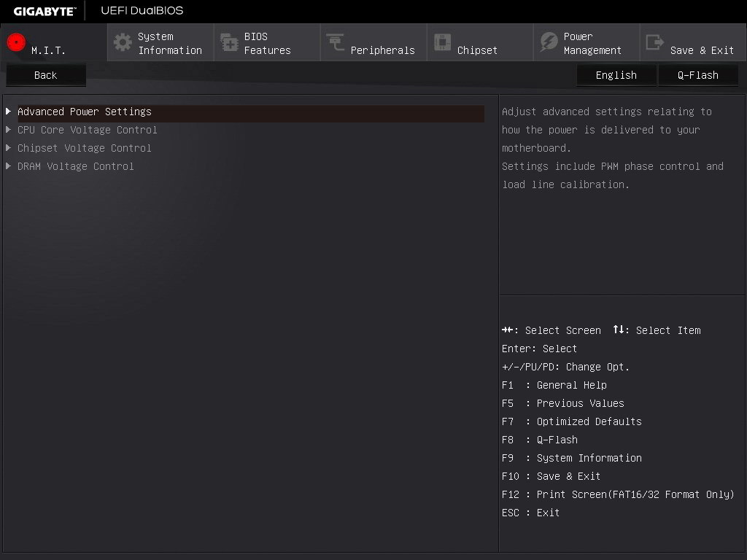Screen dimensions: 747x560
Task: Open the Power Management tab label
Action: tap(592, 44)
